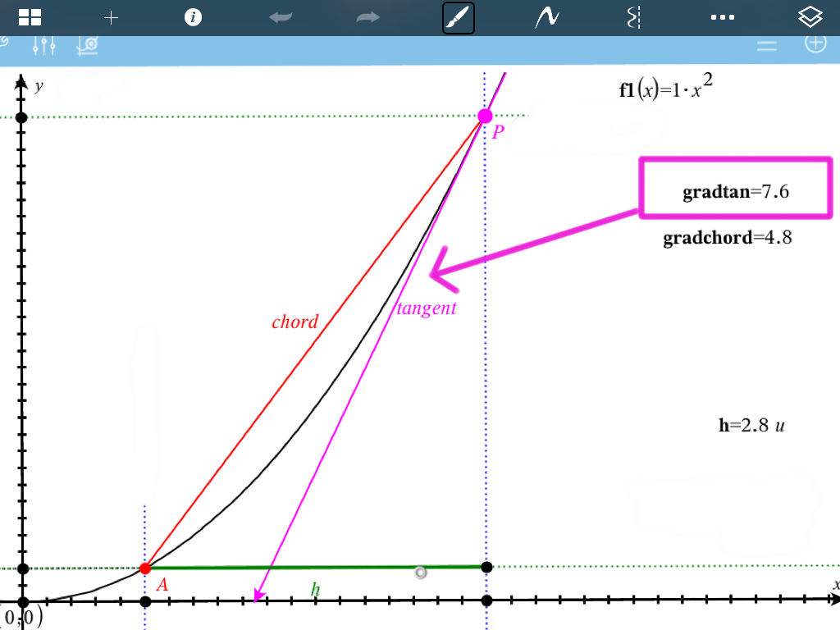The width and height of the screenshot is (840, 630).
Task: Open the layers stack icon
Action: click(x=810, y=17)
